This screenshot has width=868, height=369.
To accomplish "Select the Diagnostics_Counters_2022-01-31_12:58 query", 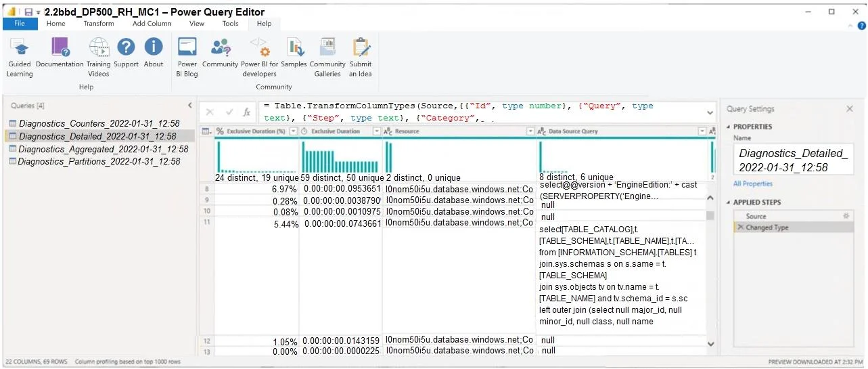I will coord(95,123).
